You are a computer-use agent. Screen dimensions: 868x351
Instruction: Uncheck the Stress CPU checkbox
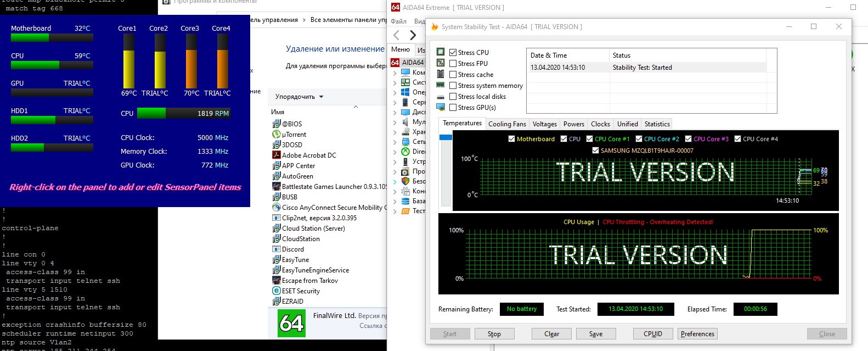coord(453,52)
